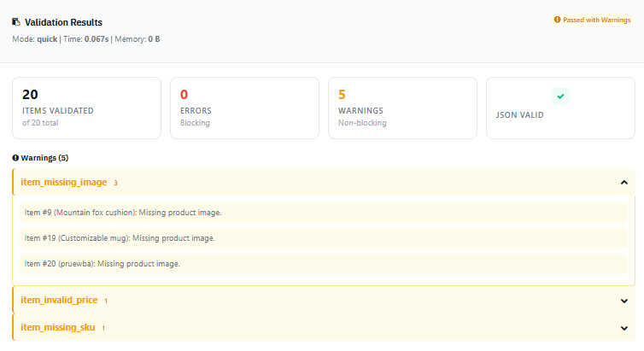The image size is (644, 351).
Task: Click the orange 5 warnings number
Action: [342, 95]
